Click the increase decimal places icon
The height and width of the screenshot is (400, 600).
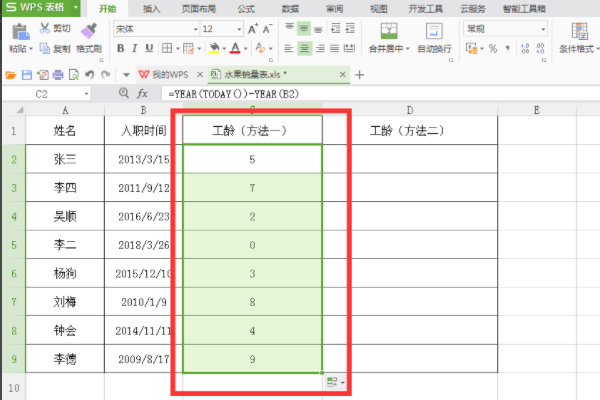(x=525, y=49)
